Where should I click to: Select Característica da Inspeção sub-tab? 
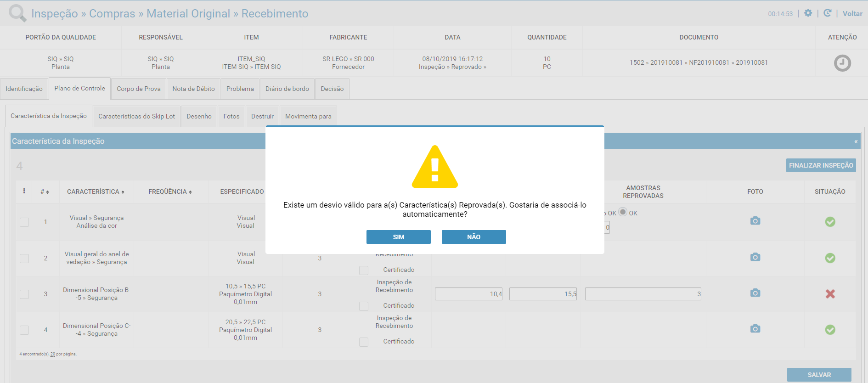49,116
